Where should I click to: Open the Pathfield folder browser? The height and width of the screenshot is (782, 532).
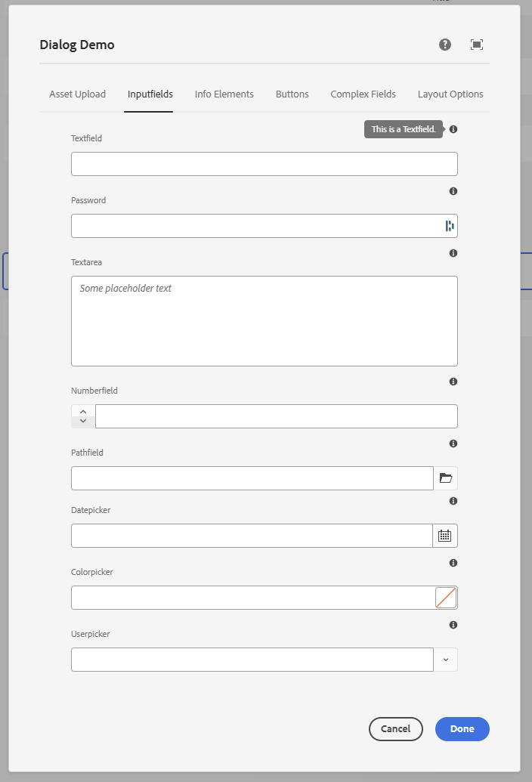click(x=446, y=478)
